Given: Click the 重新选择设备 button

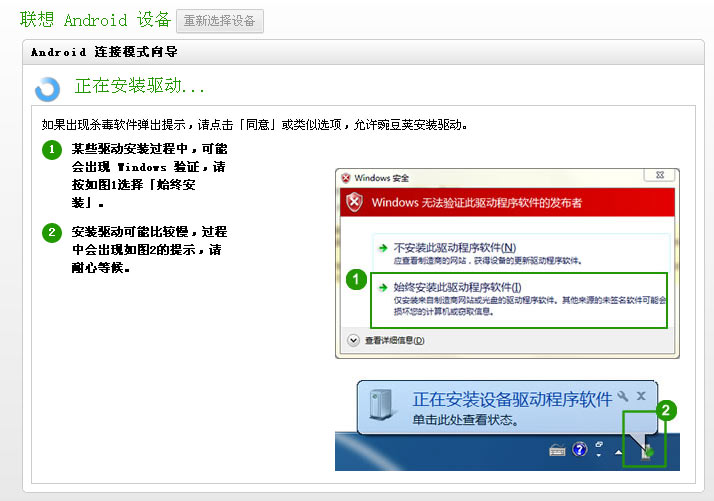Looking at the screenshot, I should (x=219, y=21).
